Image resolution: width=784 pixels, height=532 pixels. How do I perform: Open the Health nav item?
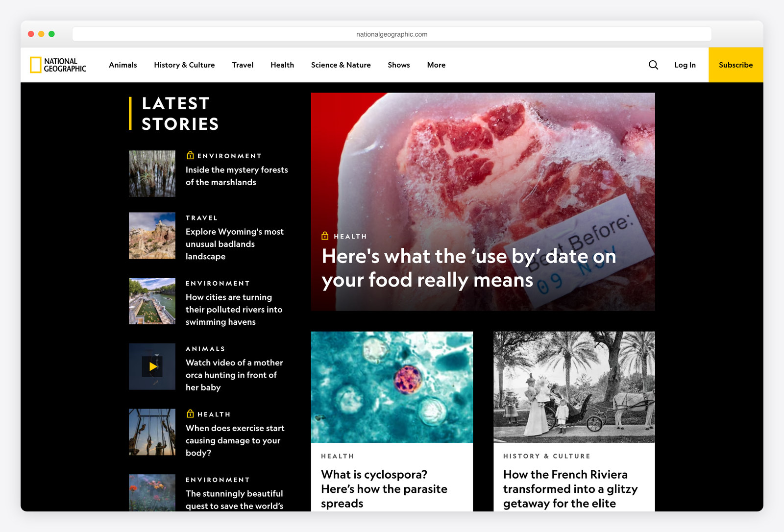(x=282, y=65)
